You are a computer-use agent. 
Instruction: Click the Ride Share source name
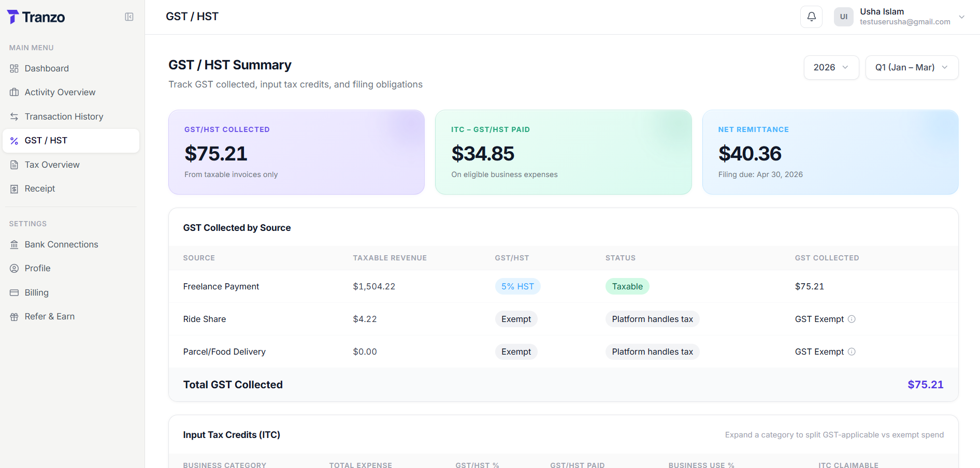pyautogui.click(x=205, y=319)
